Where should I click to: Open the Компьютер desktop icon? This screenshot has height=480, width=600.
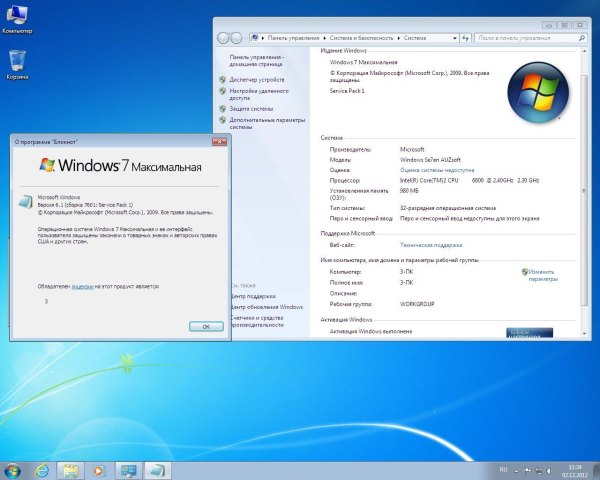(x=17, y=17)
